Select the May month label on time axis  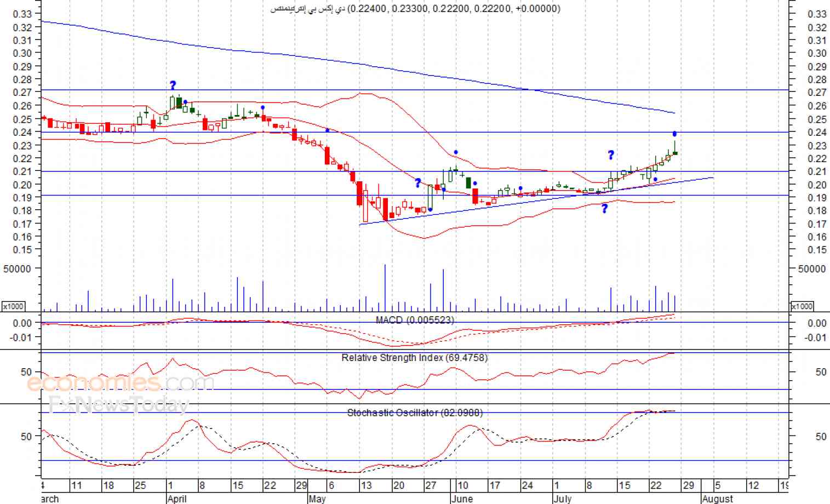point(317,499)
